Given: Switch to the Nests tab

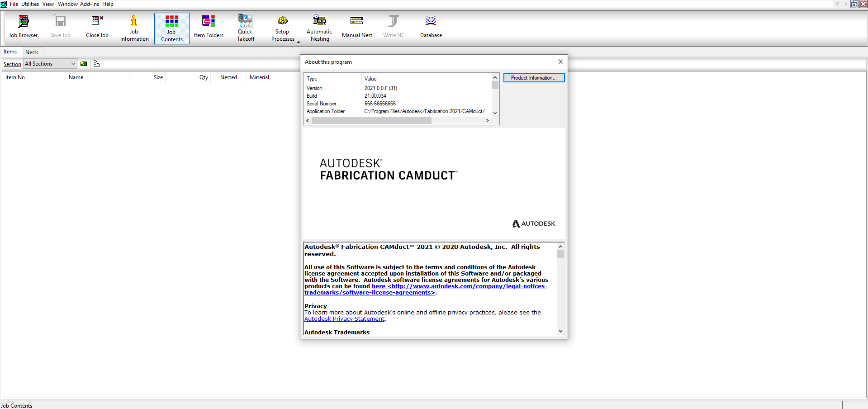Looking at the screenshot, I should pyautogui.click(x=32, y=52).
